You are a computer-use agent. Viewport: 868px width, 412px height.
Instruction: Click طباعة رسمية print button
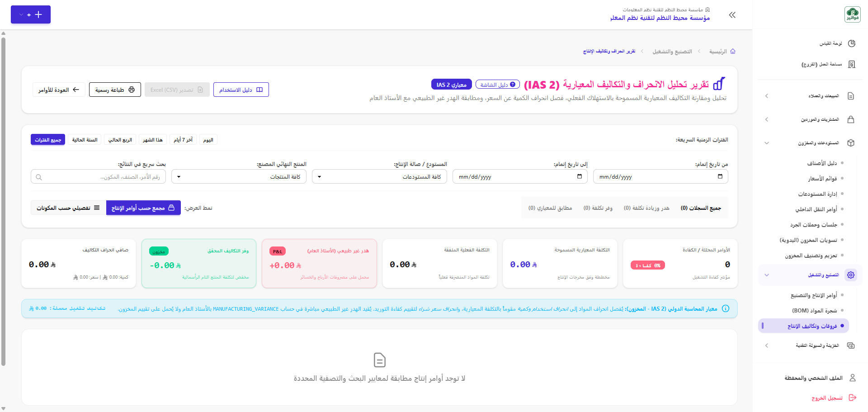pyautogui.click(x=115, y=90)
